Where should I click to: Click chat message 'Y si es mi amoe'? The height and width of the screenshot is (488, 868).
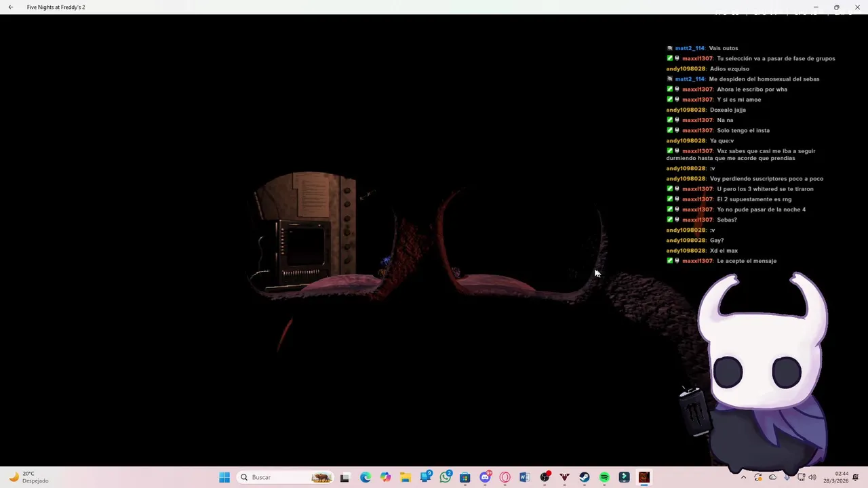click(738, 100)
